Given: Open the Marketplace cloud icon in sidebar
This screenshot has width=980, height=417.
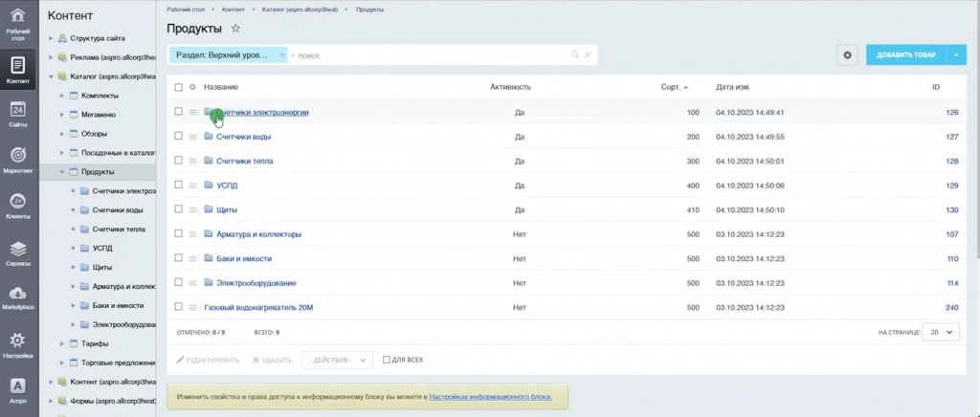Looking at the screenshot, I should [x=18, y=294].
